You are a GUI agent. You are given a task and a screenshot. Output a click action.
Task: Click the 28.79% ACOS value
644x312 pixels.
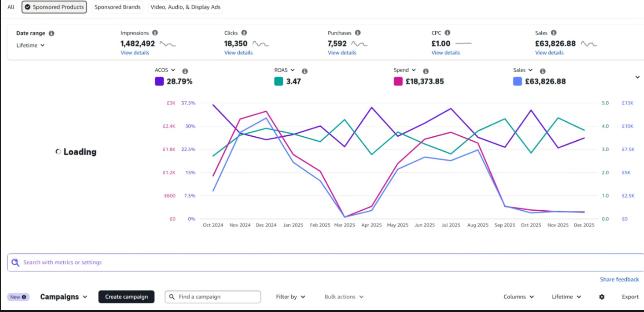pyautogui.click(x=180, y=81)
